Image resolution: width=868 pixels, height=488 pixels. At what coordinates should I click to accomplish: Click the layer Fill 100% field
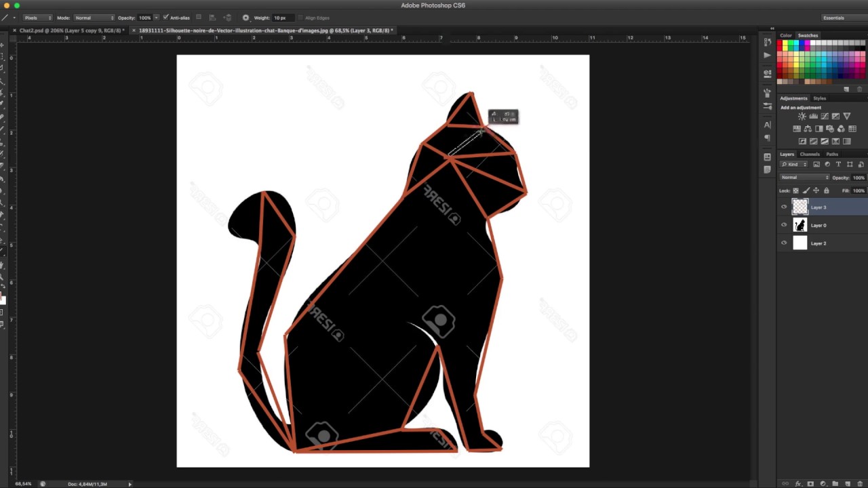coord(859,190)
